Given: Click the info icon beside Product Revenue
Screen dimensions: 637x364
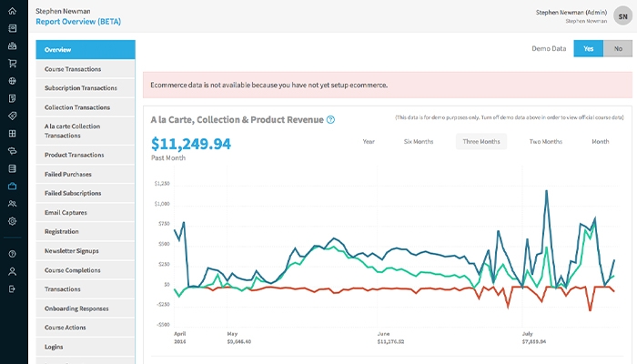Looking at the screenshot, I should point(330,119).
